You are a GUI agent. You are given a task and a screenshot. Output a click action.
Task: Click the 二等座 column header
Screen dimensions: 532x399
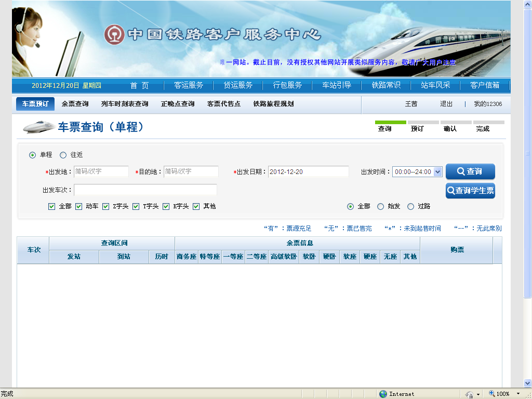pyautogui.click(x=257, y=257)
